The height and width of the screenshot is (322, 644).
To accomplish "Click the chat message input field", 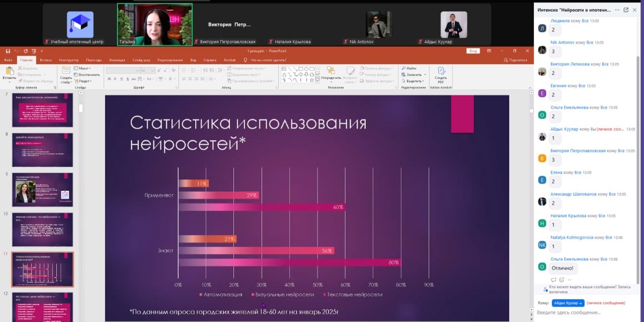I will 588,312.
